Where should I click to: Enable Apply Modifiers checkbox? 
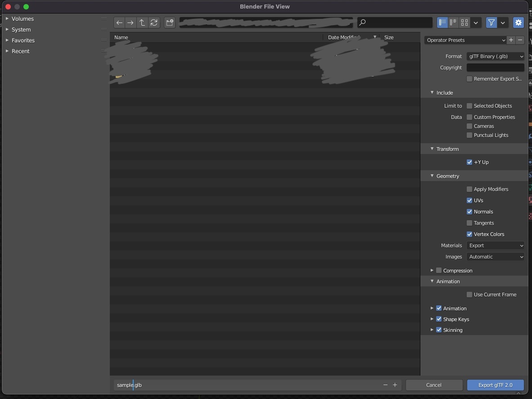pyautogui.click(x=469, y=189)
